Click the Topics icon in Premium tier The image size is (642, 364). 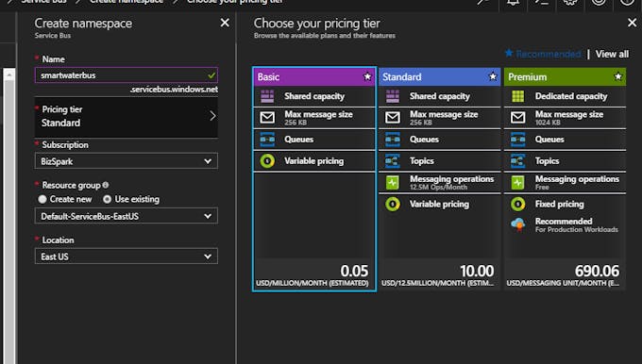tap(518, 161)
